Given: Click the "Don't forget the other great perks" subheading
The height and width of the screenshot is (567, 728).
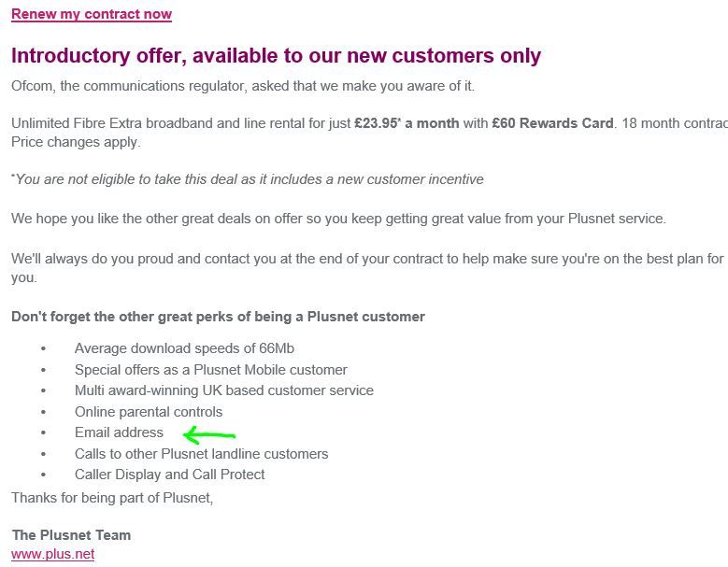Looking at the screenshot, I should tap(218, 317).
